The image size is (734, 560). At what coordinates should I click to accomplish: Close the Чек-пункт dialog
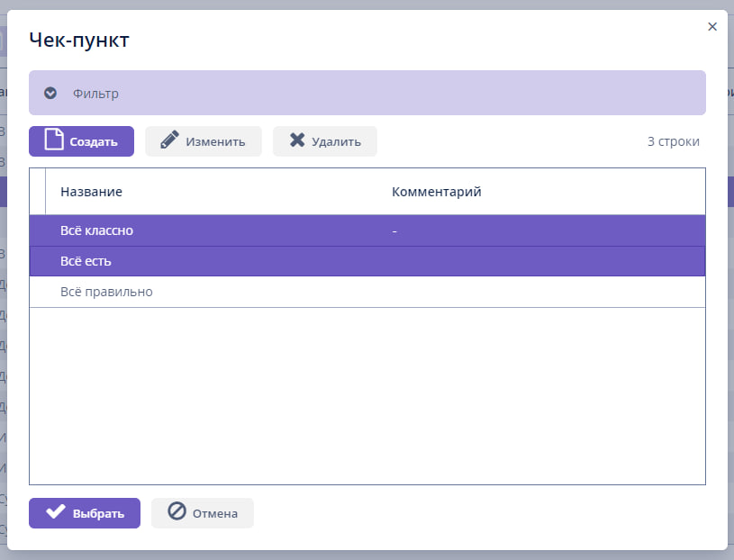click(712, 27)
